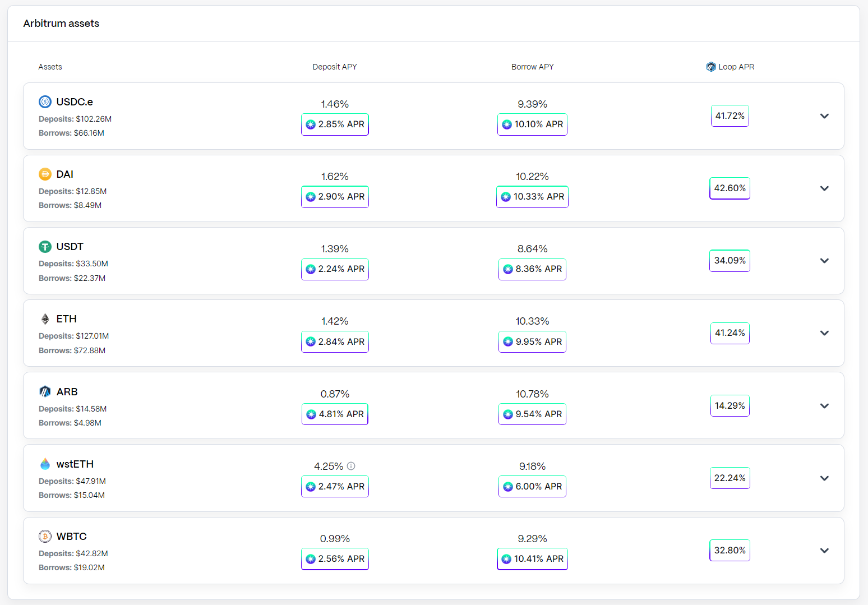Open the DAI 42.60% Loop APR button
Screen dimensions: 868x605
click(730, 188)
